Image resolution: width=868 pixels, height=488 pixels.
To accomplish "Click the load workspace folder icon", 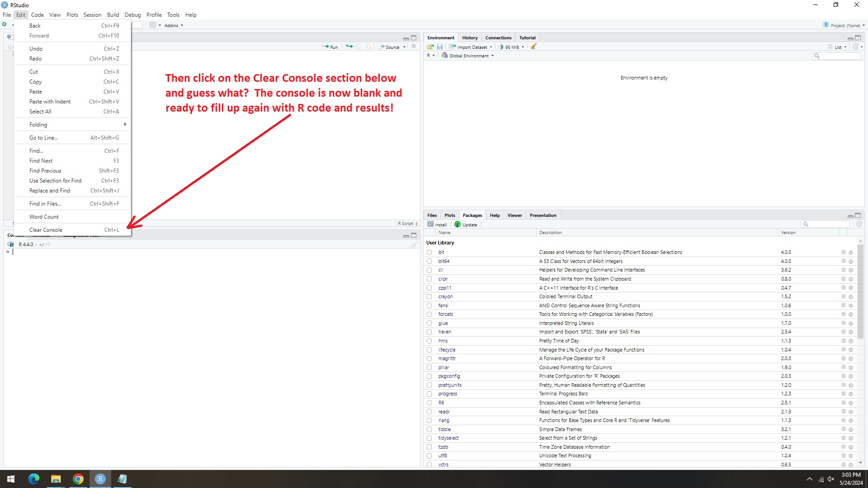I will tap(430, 47).
